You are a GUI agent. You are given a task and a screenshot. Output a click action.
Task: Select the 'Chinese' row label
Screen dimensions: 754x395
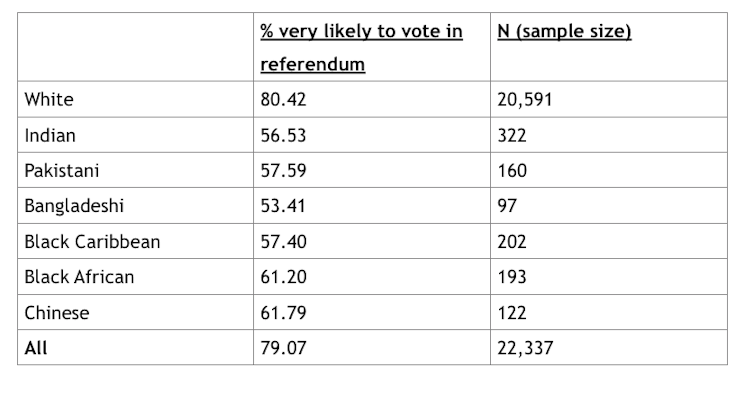coord(57,313)
